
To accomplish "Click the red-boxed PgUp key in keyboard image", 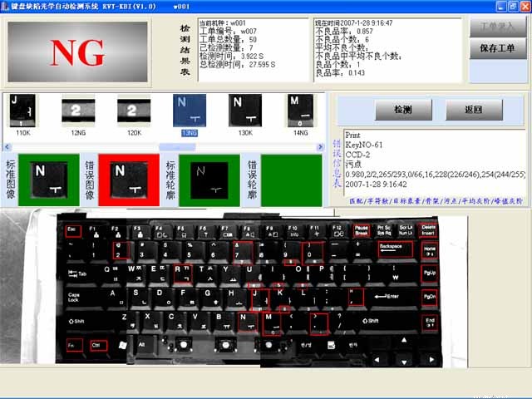I will point(429,273).
